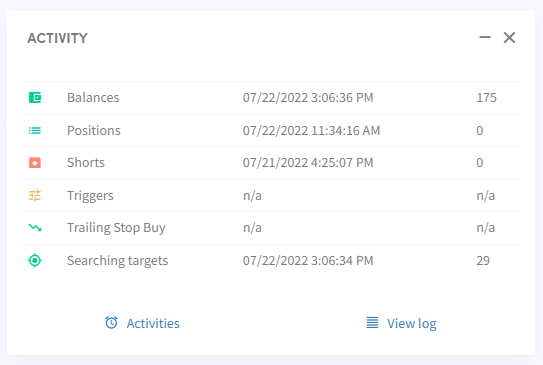The image size is (543, 365).
Task: Click the Balances count value 175
Action: pyautogui.click(x=487, y=98)
